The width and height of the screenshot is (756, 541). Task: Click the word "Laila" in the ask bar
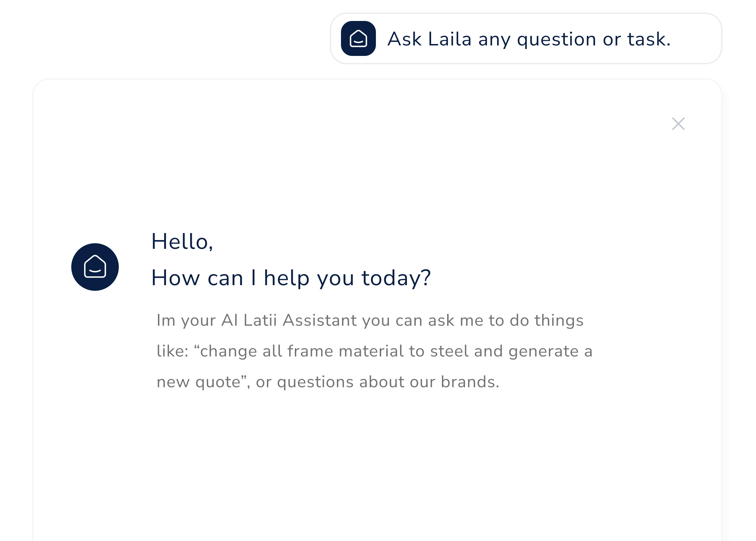450,39
